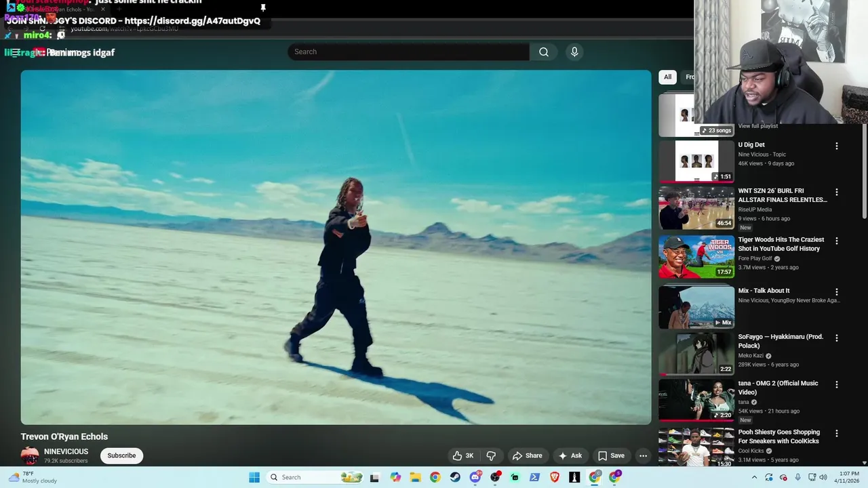Image resolution: width=868 pixels, height=488 pixels.
Task: Click the RiseUP Media channel text
Action: pyautogui.click(x=755, y=209)
